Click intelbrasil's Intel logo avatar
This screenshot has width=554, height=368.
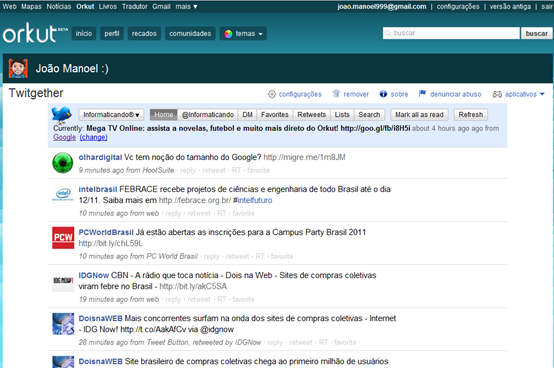[63, 194]
